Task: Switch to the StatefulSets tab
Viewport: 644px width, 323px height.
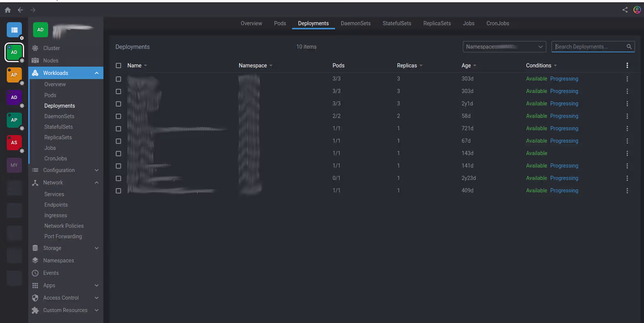Action: click(397, 23)
